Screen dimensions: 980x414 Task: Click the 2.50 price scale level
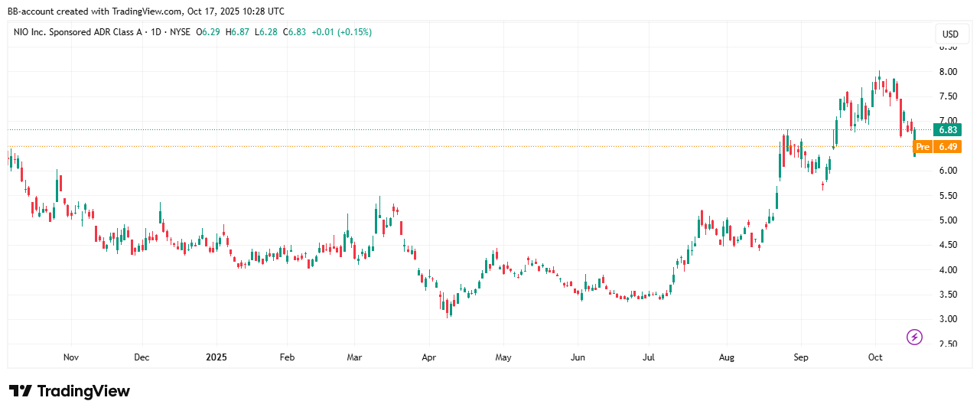(x=948, y=344)
